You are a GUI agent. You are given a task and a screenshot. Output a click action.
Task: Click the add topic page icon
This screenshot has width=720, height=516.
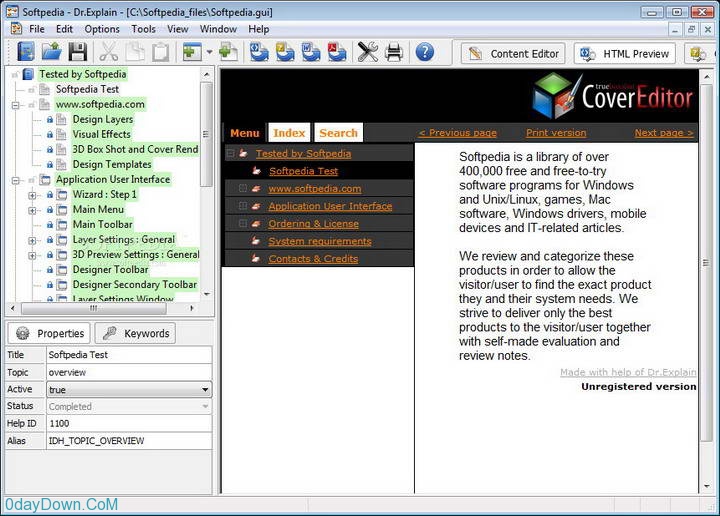click(228, 52)
